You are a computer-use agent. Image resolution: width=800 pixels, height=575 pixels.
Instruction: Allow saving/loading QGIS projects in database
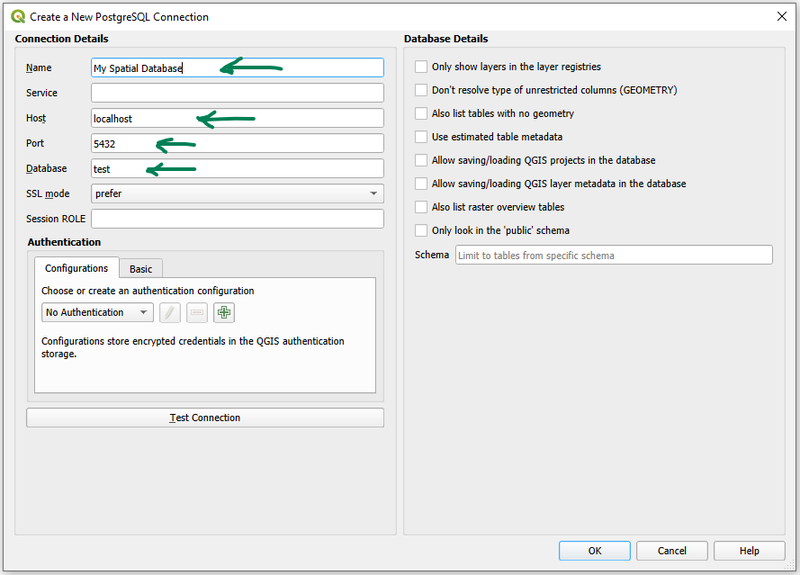pos(421,160)
